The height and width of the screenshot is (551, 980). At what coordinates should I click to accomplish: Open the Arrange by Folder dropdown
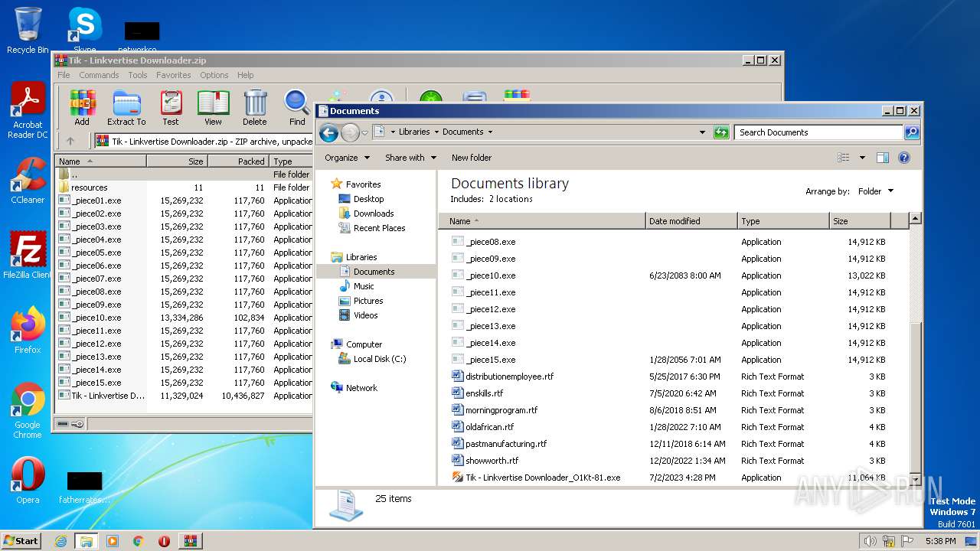tap(874, 191)
